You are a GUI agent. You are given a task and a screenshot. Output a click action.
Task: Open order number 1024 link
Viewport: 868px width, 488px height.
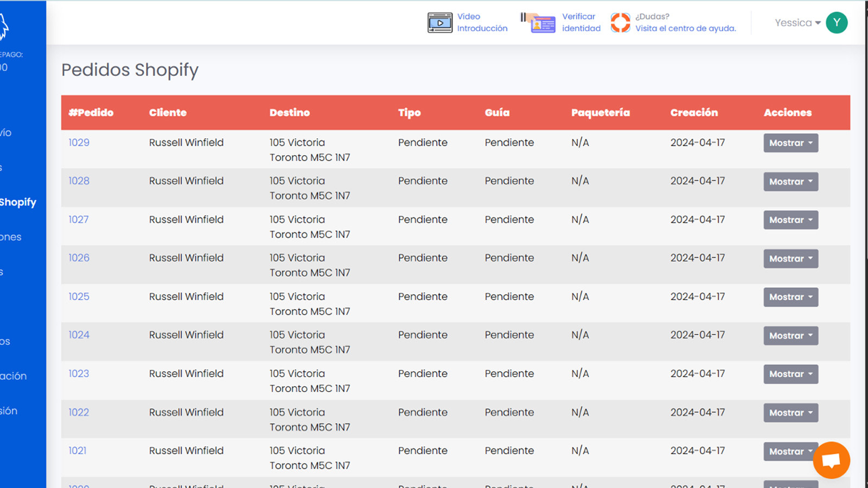point(79,335)
